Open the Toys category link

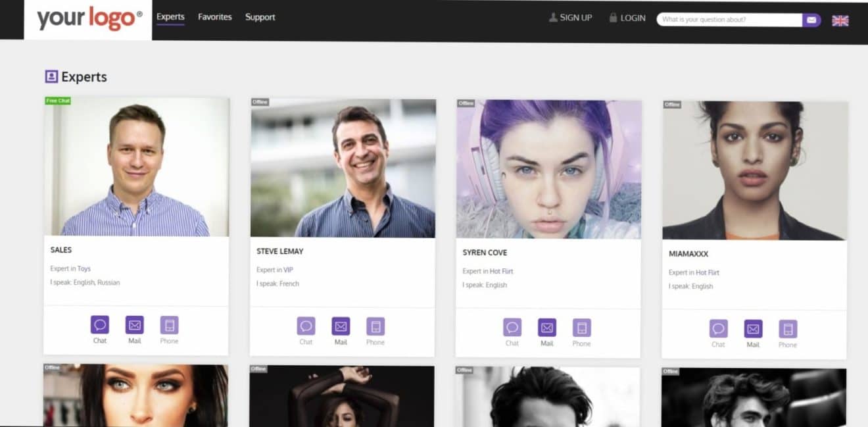[x=84, y=268]
